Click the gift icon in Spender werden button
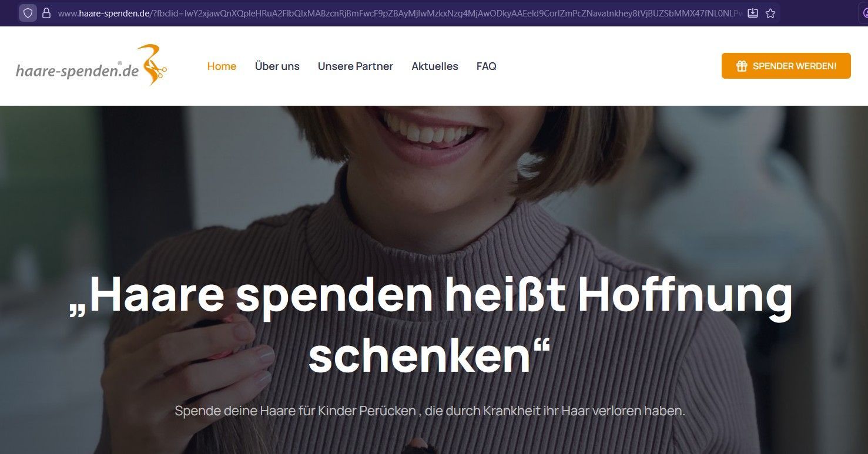Viewport: 868px width, 454px height. (x=742, y=66)
